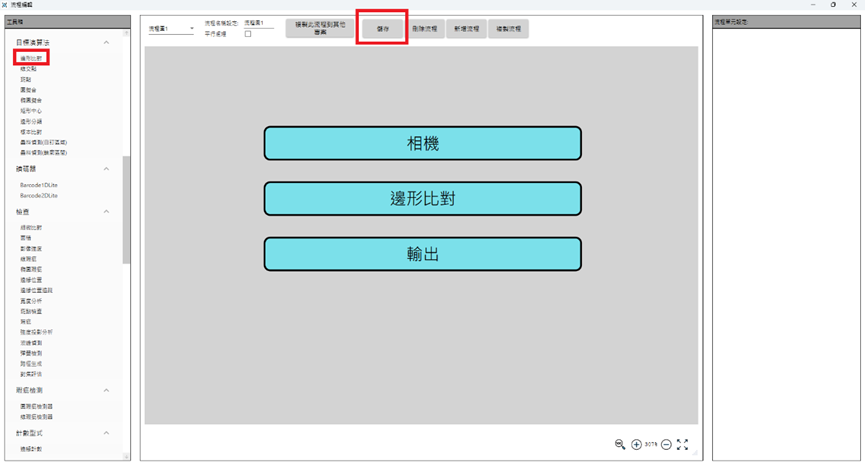Viewport: 865px width, 464px height.
Task: Click the magnifier reset zoom icon
Action: pos(620,445)
